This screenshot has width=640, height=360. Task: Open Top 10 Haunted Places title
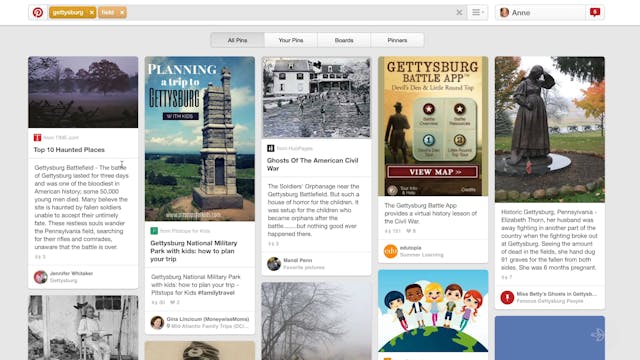point(69,150)
